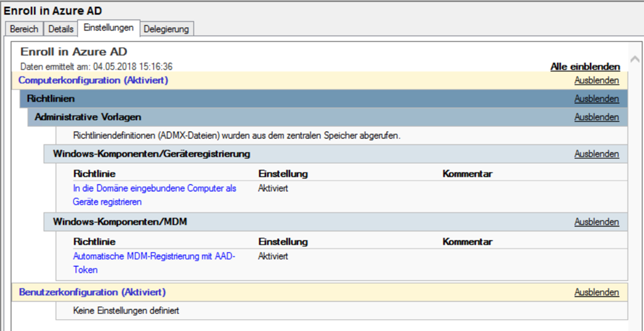
Task: Click the Alle einblenden link
Action: [585, 67]
